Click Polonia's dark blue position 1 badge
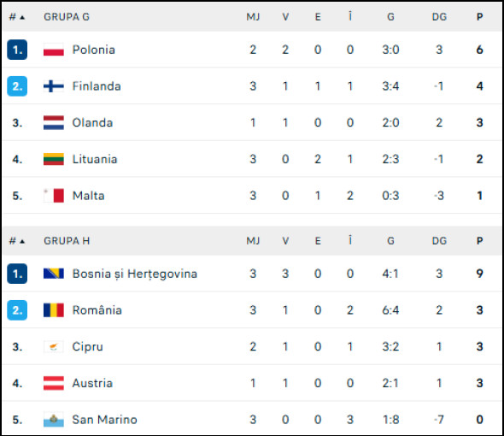The image size is (504, 436). pyautogui.click(x=17, y=50)
